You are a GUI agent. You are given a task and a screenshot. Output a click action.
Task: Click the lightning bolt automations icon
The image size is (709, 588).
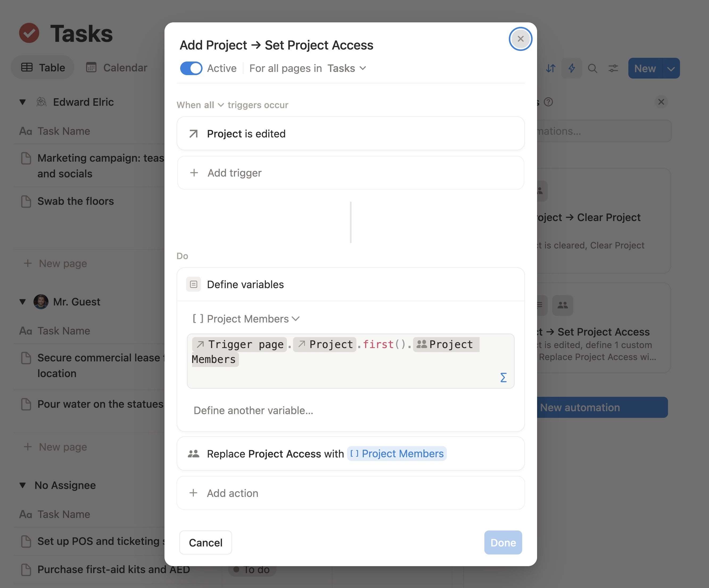pyautogui.click(x=571, y=68)
